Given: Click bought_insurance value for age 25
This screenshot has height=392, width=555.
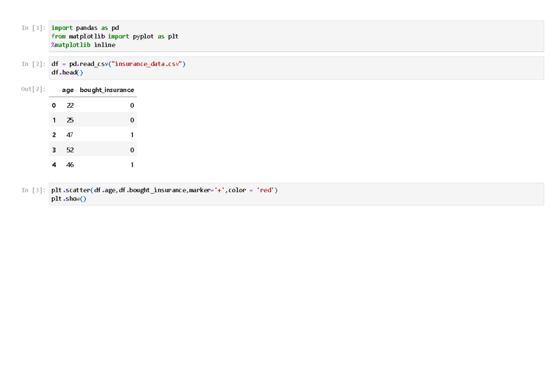Looking at the screenshot, I should click(132, 120).
